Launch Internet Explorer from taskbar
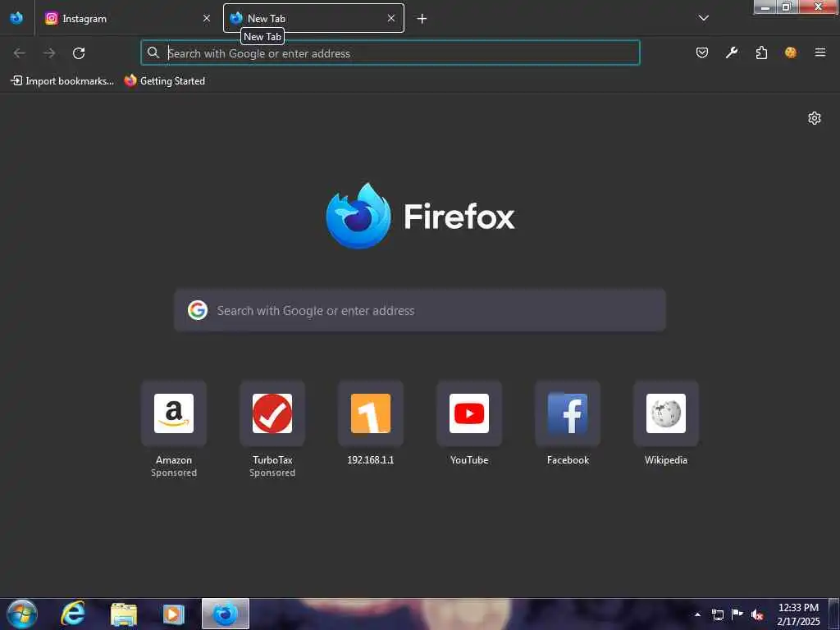The image size is (840, 630). click(x=73, y=614)
